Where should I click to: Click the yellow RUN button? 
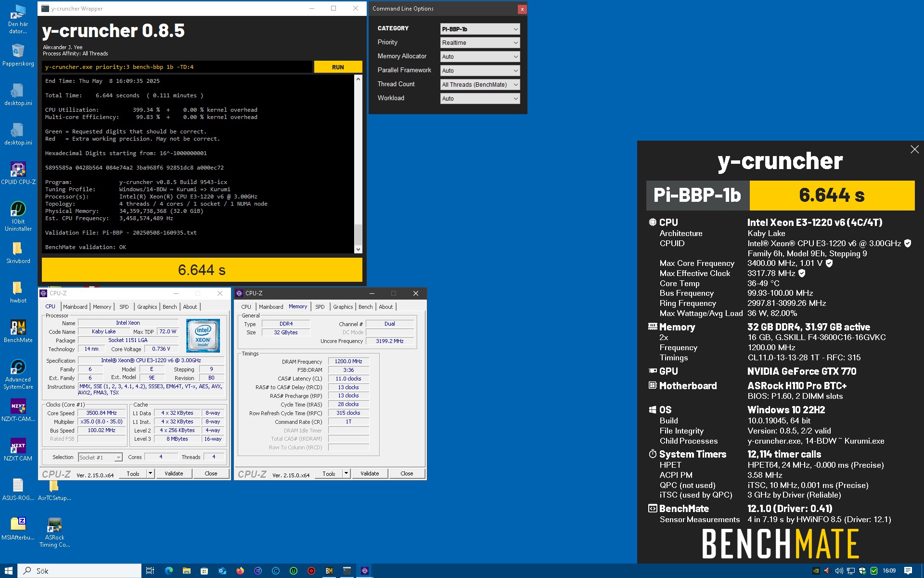point(338,67)
